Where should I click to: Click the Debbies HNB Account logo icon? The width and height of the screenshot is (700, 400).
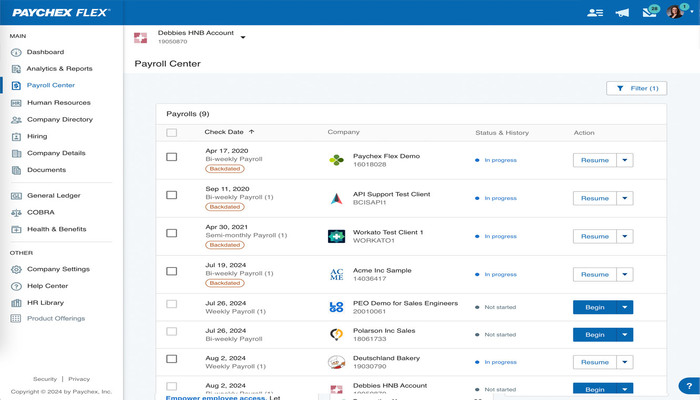click(141, 38)
